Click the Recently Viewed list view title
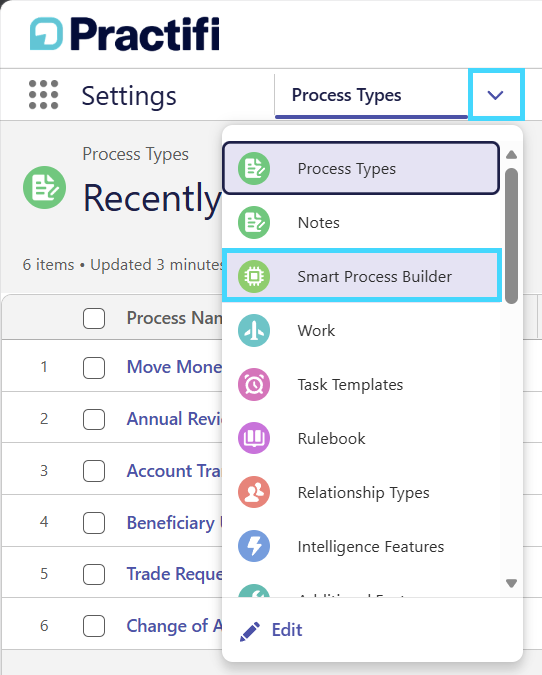 [152, 198]
